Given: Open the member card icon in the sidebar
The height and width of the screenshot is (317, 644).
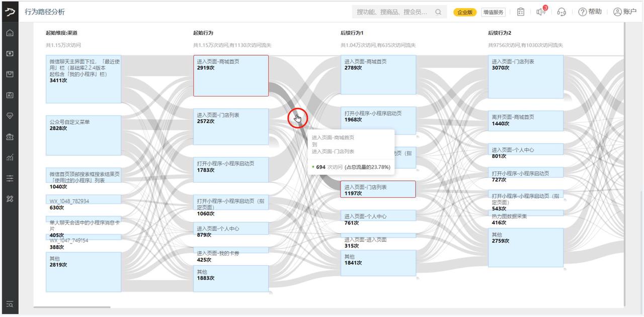Looking at the screenshot, I should pyautogui.click(x=10, y=95).
